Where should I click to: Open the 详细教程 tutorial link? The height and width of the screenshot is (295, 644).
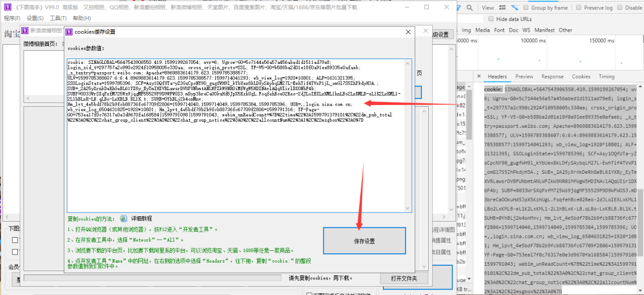coord(141,219)
